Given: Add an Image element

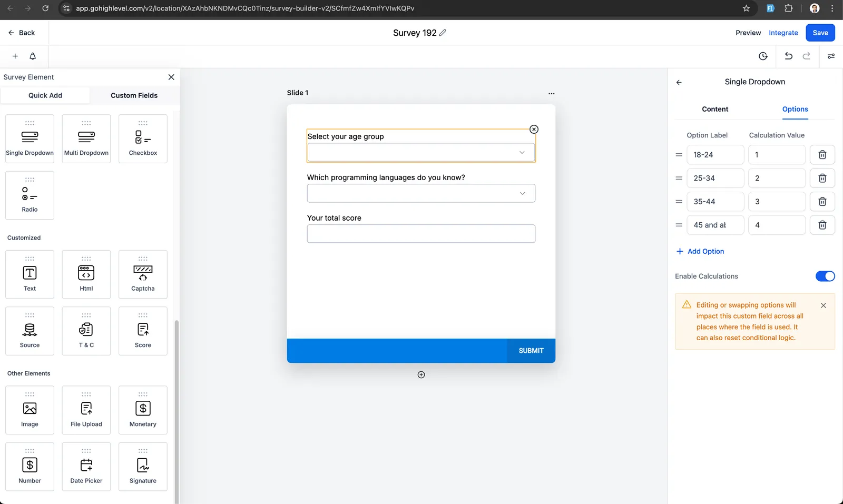Looking at the screenshot, I should tap(30, 410).
